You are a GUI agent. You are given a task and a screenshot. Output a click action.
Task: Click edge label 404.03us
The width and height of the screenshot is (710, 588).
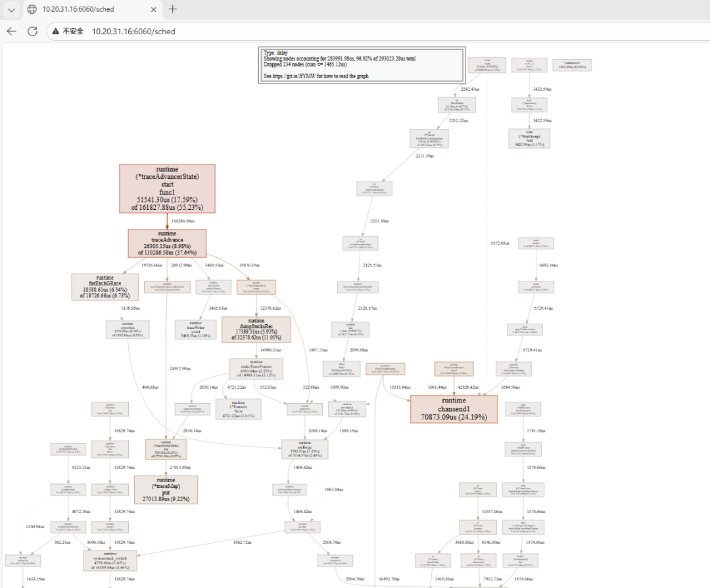pos(151,387)
